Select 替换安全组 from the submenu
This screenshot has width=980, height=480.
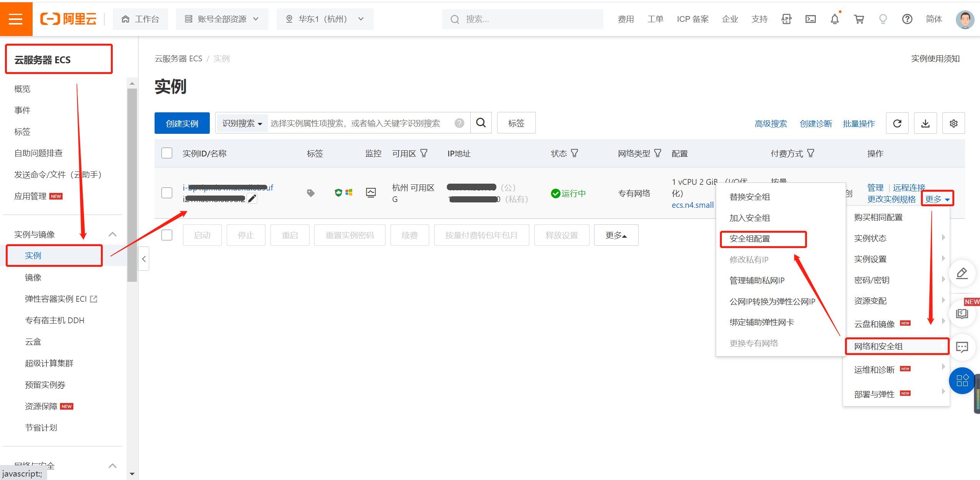(749, 197)
